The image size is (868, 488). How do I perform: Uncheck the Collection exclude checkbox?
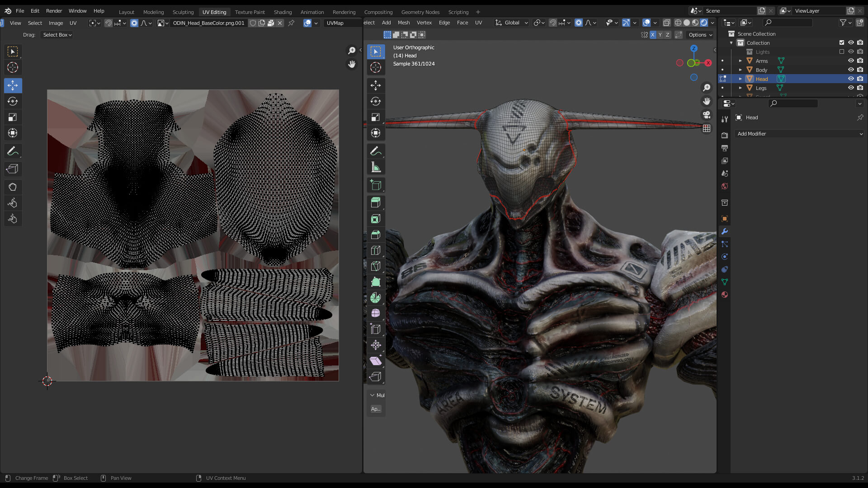point(842,42)
